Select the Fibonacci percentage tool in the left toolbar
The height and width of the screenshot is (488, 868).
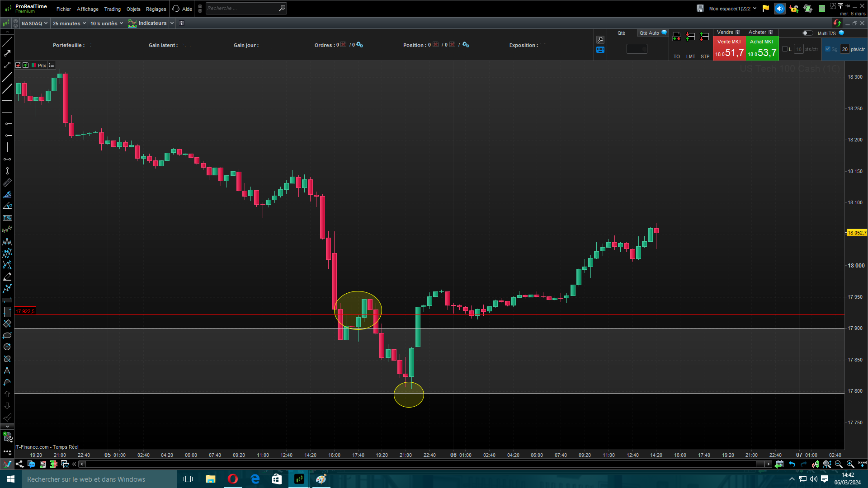tap(7, 218)
